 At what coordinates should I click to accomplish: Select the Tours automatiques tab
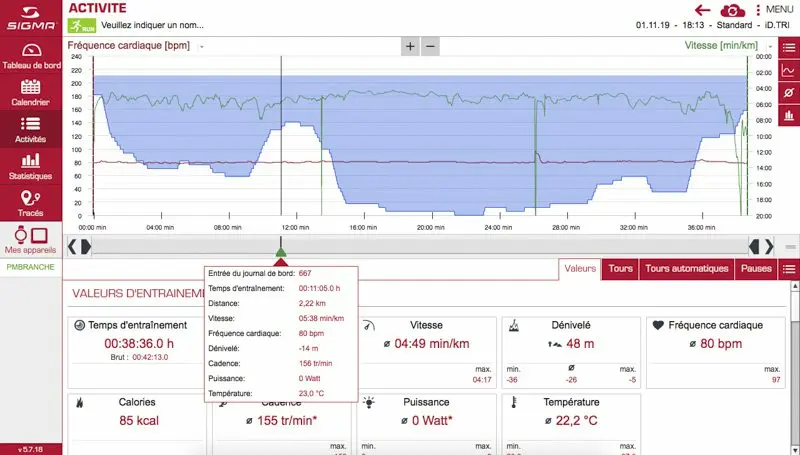[x=685, y=269]
